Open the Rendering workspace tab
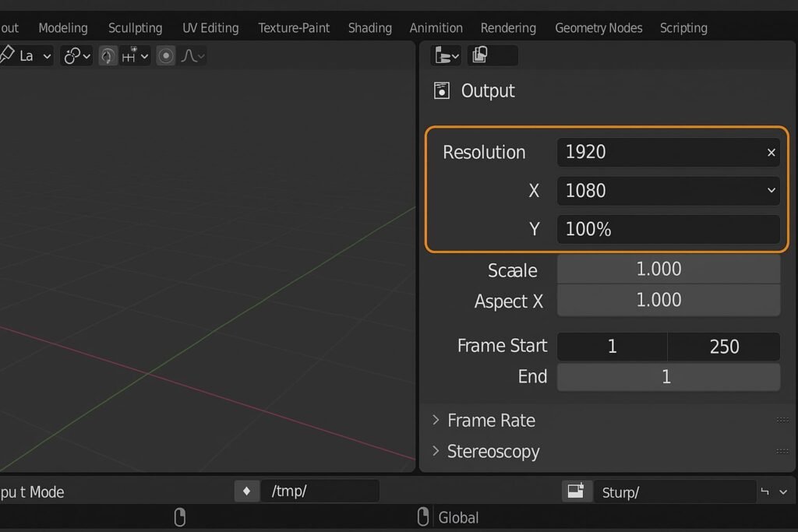The width and height of the screenshot is (798, 532). click(x=508, y=28)
